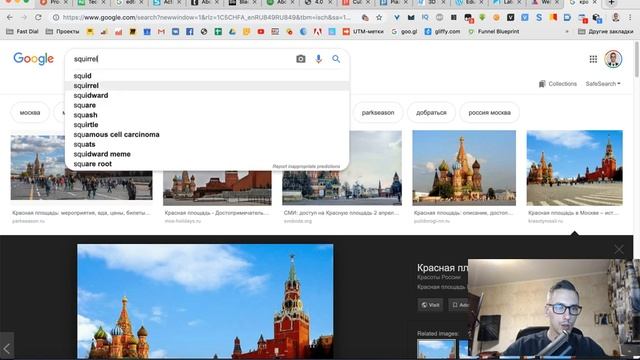Open Fast Dial bookmarks folder
The image size is (640, 360).
22,31
